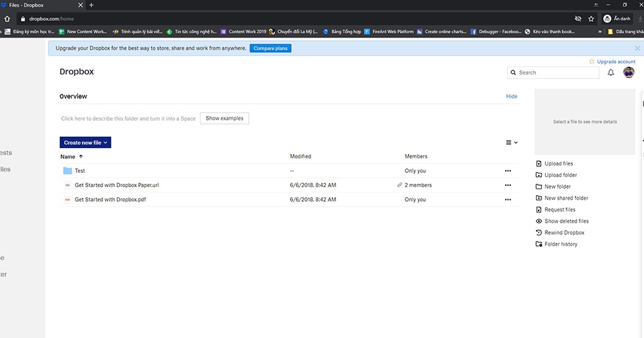Open the account avatar menu
Image resolution: width=644 pixels, height=338 pixels.
coord(629,72)
